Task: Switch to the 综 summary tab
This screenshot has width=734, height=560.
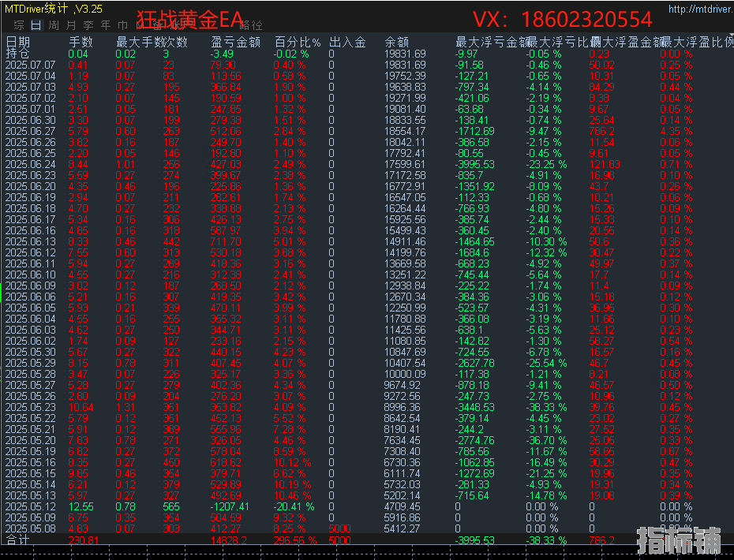Action: pos(19,25)
